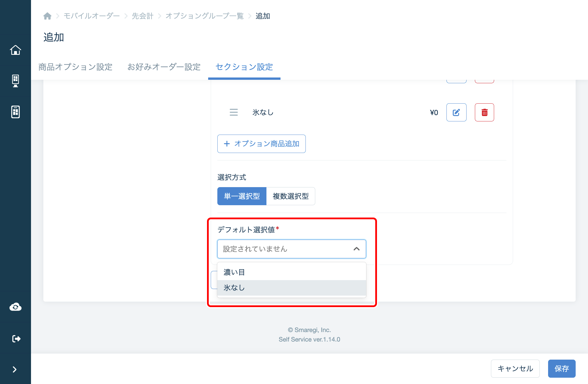Switch to the セクション設定 tab
The image size is (588, 384).
click(244, 67)
